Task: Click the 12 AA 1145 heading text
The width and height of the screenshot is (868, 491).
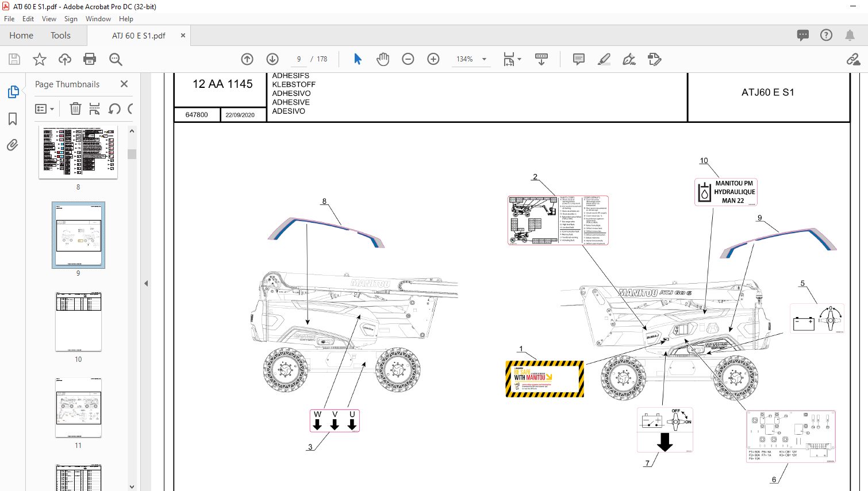Action: [222, 84]
